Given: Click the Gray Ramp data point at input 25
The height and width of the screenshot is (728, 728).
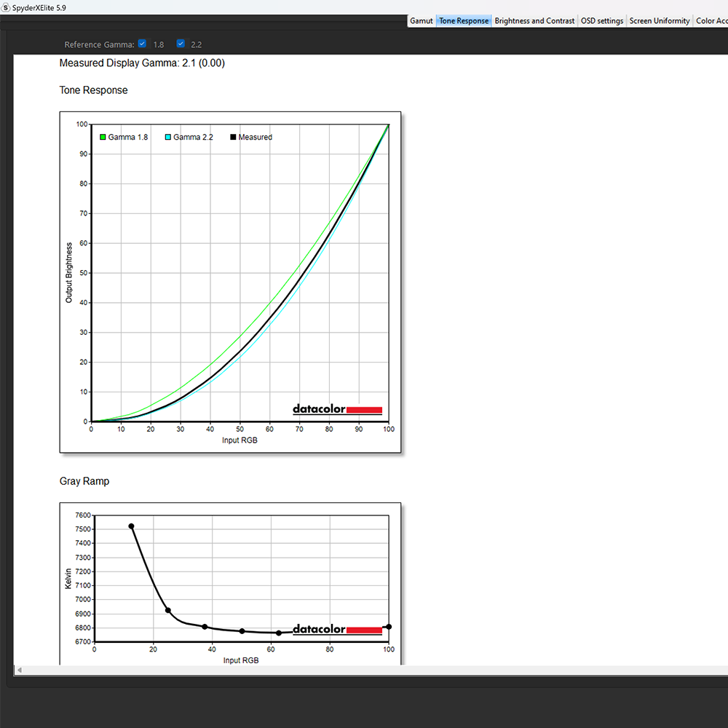Looking at the screenshot, I should click(x=168, y=610).
